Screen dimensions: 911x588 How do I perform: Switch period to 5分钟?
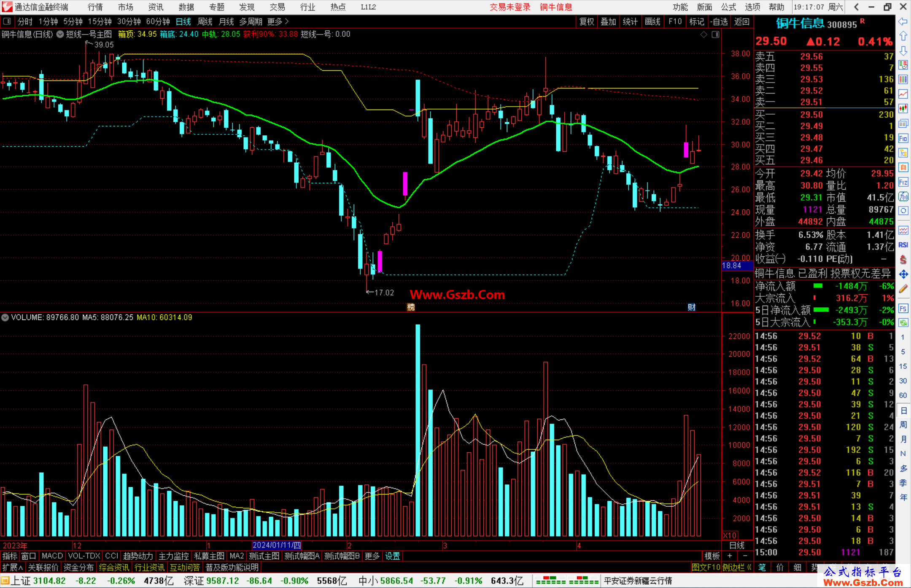(x=73, y=21)
